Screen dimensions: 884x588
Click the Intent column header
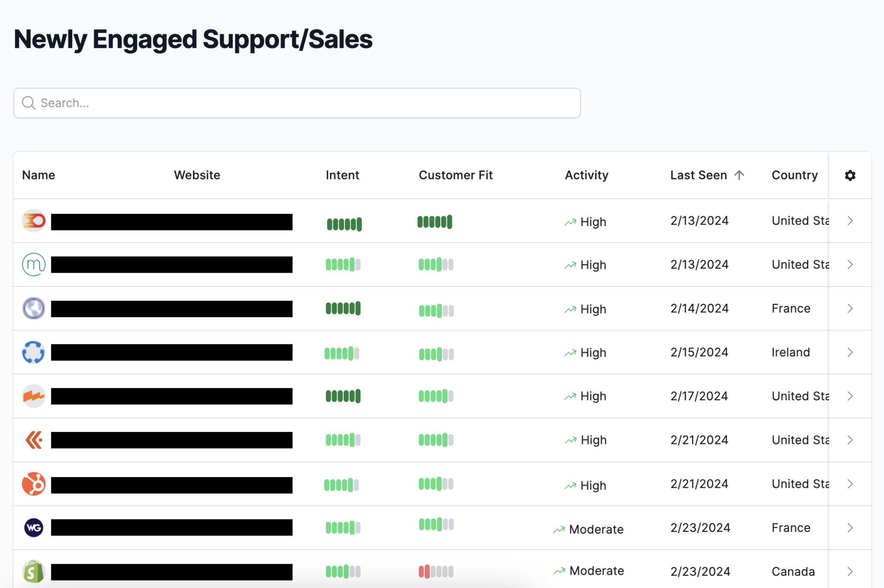coord(342,175)
